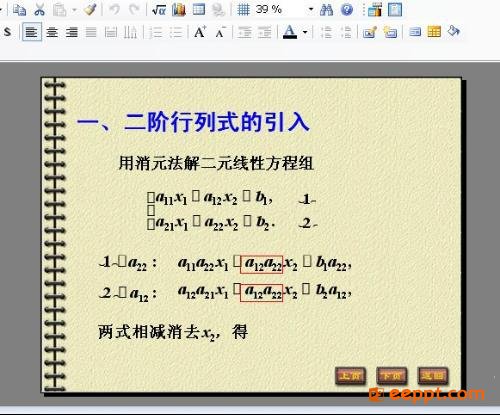
Task: Click the Undo arrow
Action: [x=114, y=10]
